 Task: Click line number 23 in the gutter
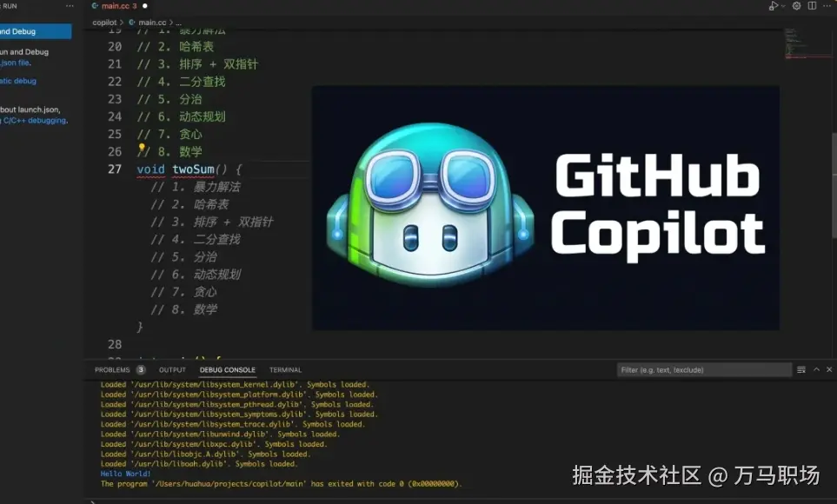pyautogui.click(x=115, y=99)
